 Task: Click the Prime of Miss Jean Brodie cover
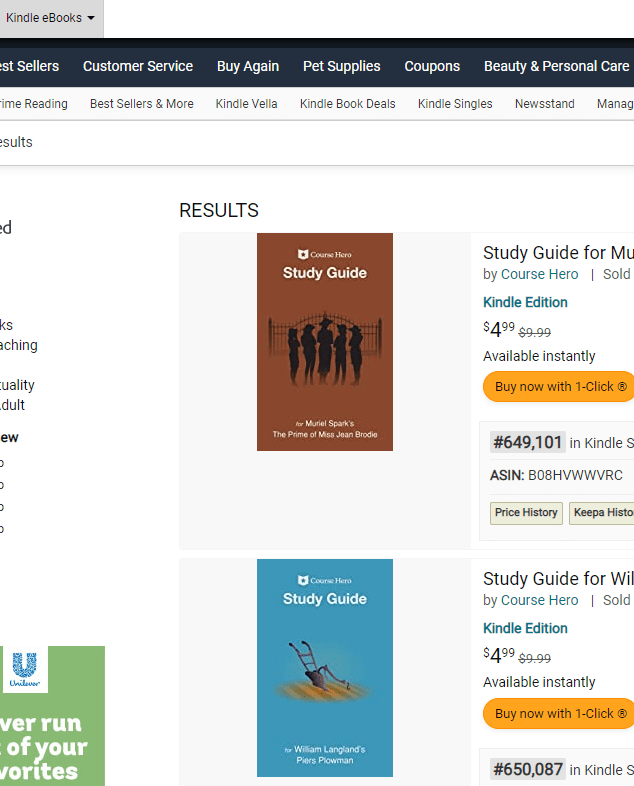325,342
